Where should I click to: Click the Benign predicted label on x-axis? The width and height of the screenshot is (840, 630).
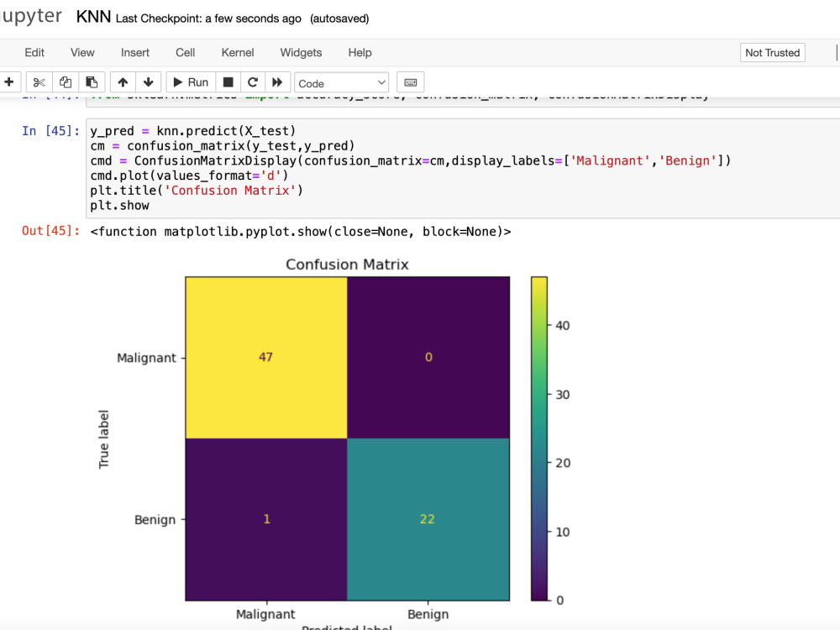428,615
